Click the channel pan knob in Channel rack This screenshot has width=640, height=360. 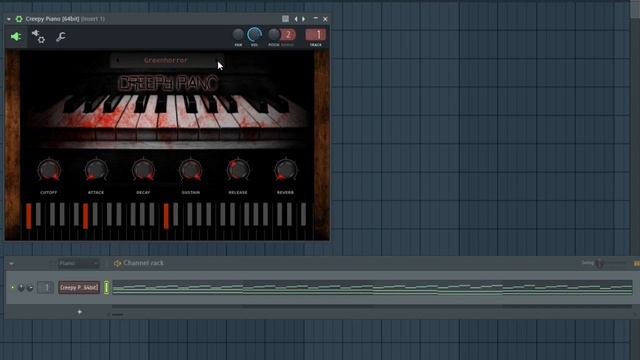(x=21, y=288)
